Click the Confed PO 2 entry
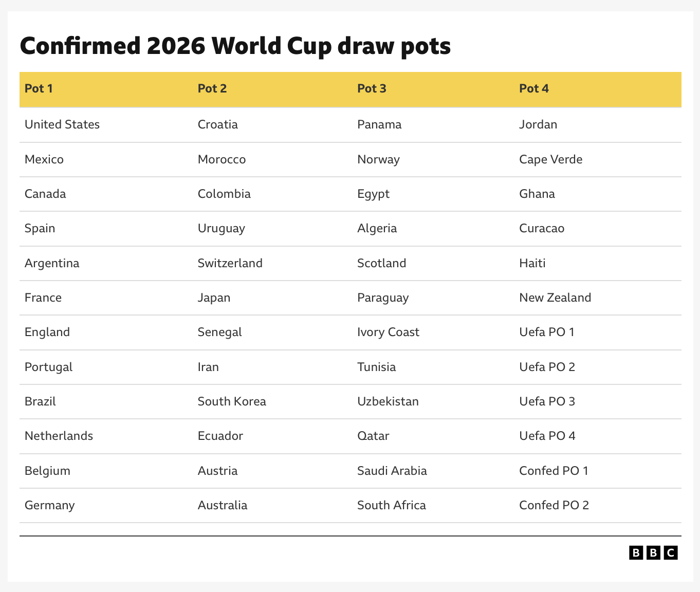 tap(554, 505)
